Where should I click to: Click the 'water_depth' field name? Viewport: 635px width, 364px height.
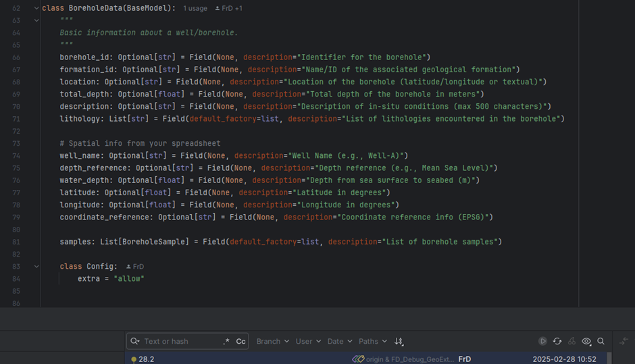[84, 180]
